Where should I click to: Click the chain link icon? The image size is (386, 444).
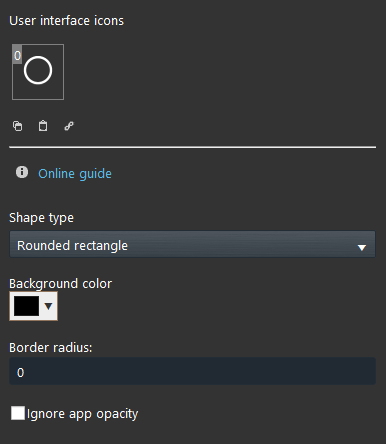[69, 126]
